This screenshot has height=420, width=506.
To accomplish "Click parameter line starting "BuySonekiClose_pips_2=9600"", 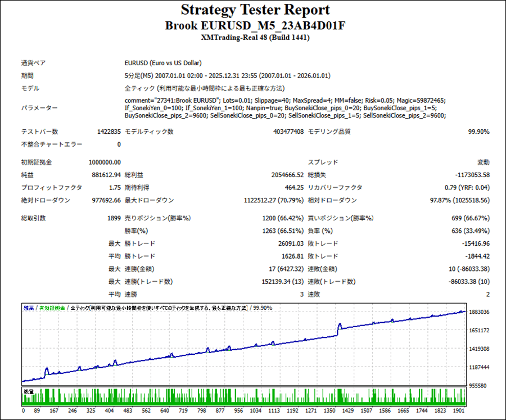I will pyautogui.click(x=285, y=115).
